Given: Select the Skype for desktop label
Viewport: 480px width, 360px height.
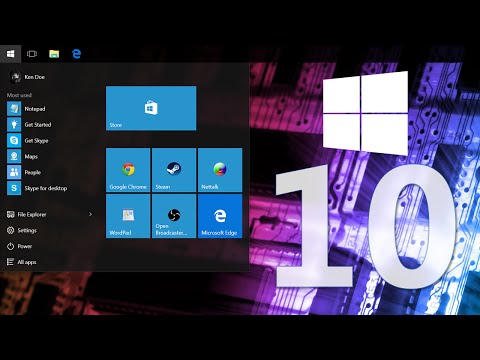Looking at the screenshot, I should [x=46, y=188].
